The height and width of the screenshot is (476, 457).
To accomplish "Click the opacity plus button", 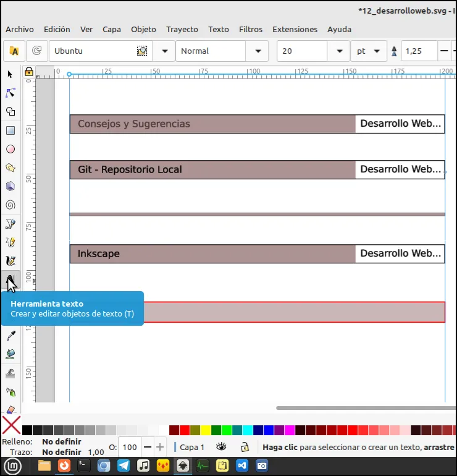I will click(x=160, y=447).
